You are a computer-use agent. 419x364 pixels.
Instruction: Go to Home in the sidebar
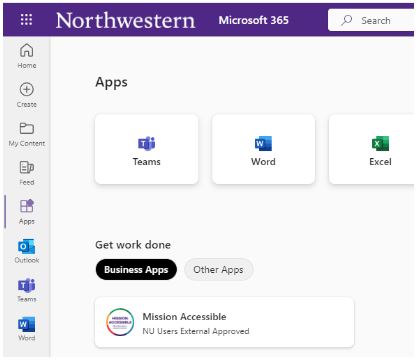27,56
